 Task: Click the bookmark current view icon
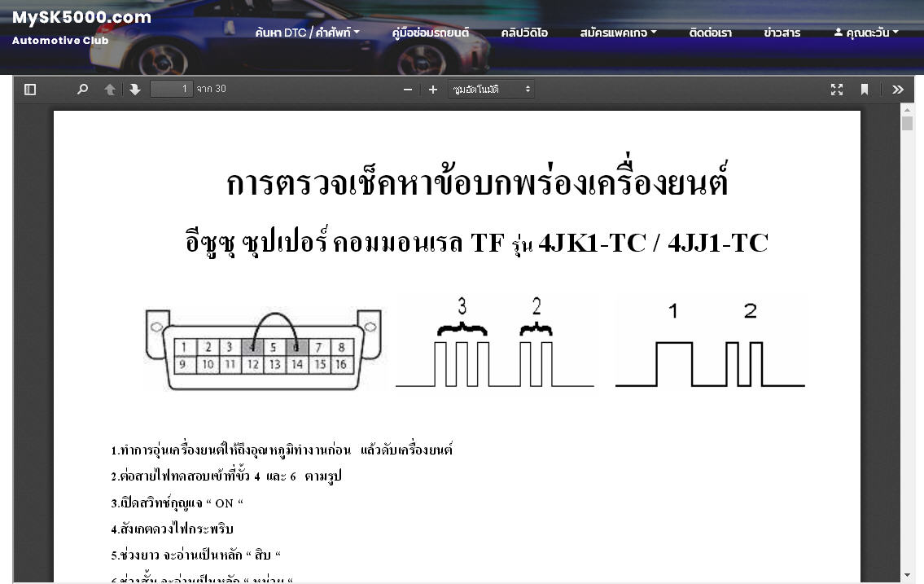pos(865,90)
